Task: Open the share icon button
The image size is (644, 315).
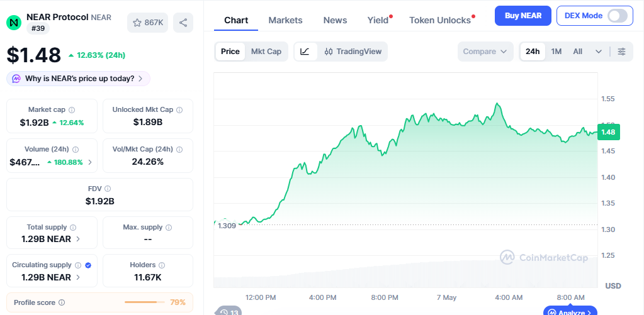Action: [183, 23]
